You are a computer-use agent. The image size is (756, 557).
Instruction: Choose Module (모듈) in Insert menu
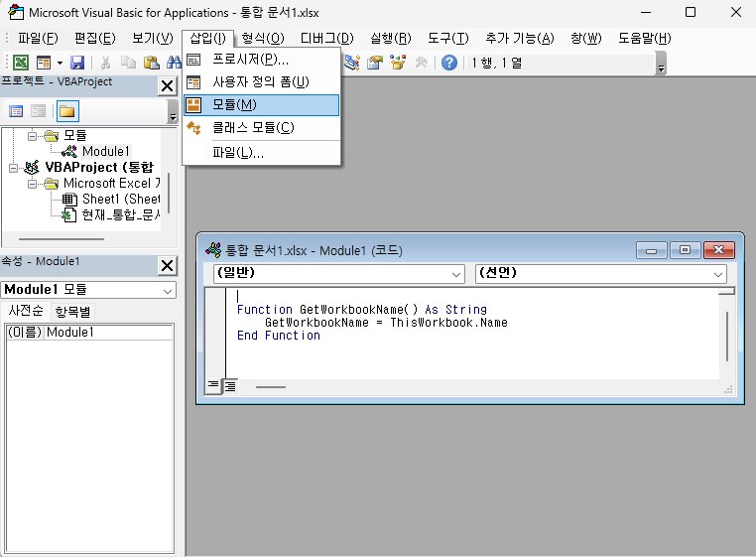tap(261, 104)
